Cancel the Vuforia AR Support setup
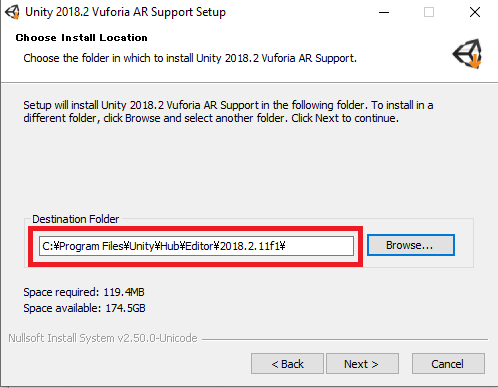 click(x=448, y=364)
